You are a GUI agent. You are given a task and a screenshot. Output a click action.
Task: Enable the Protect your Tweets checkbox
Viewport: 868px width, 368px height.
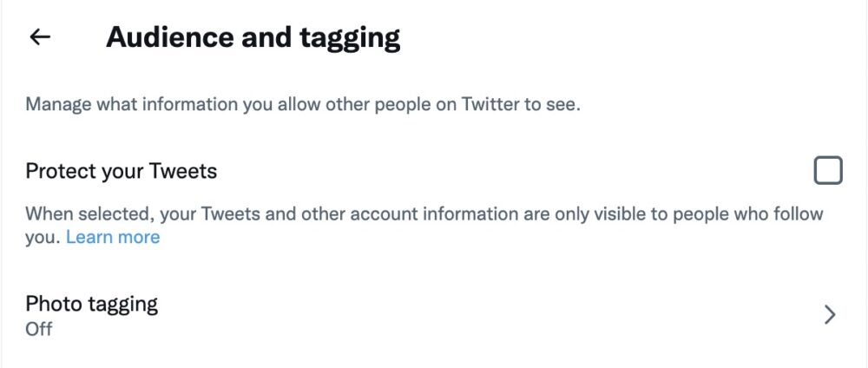coord(828,170)
